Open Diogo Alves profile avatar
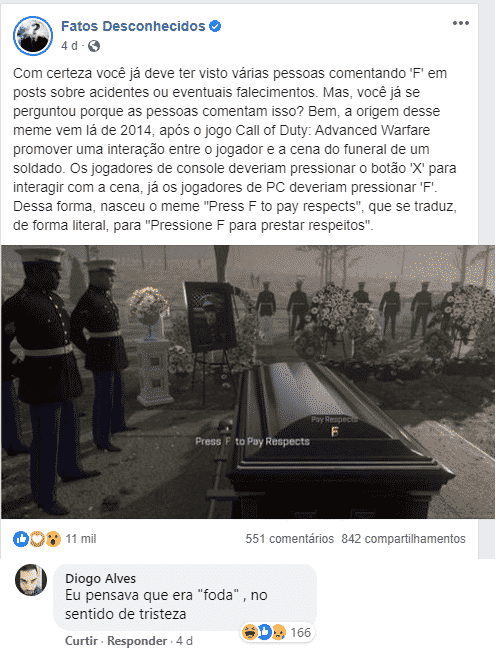The image size is (496, 652). point(31,580)
